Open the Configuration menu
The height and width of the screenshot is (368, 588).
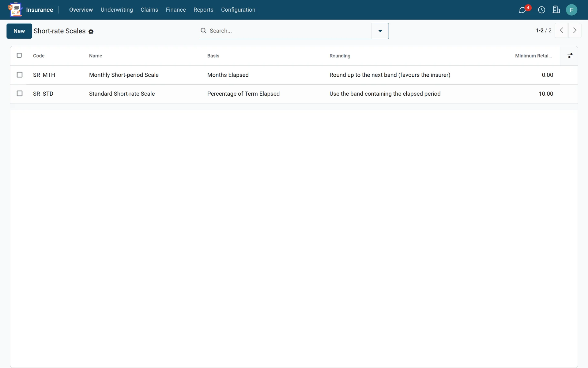pos(238,10)
